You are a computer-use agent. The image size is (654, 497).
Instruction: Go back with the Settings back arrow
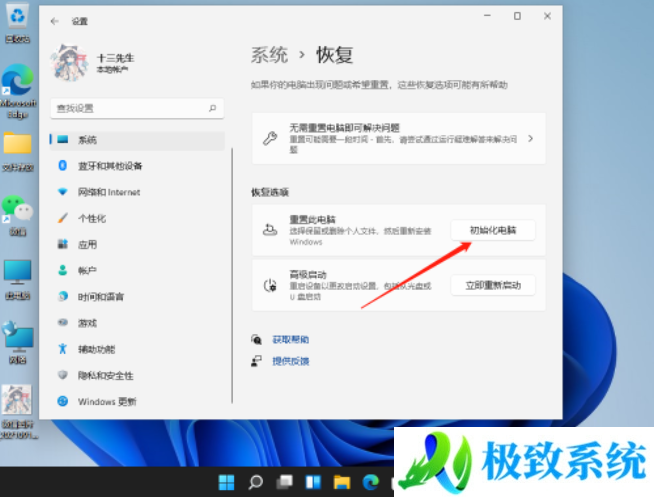tap(55, 21)
